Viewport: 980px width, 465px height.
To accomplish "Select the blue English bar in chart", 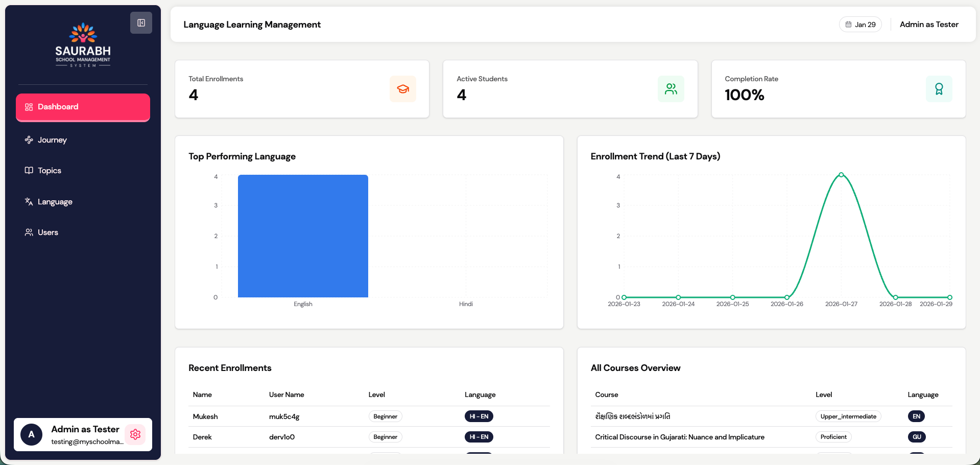I will (x=303, y=236).
